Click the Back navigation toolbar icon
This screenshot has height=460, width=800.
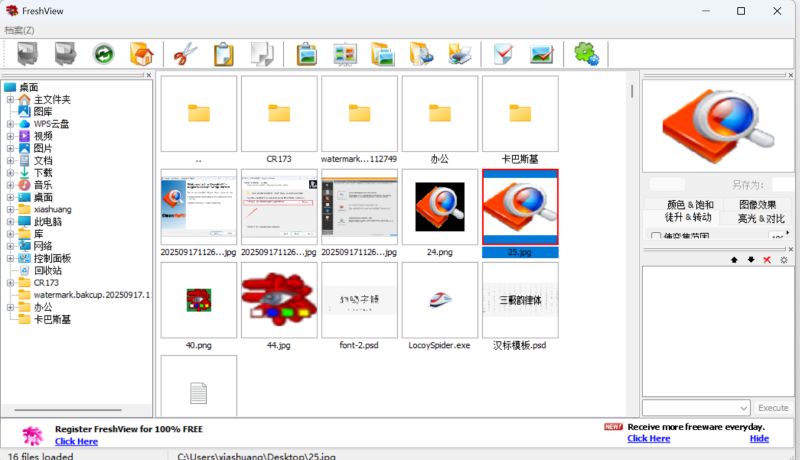click(27, 54)
